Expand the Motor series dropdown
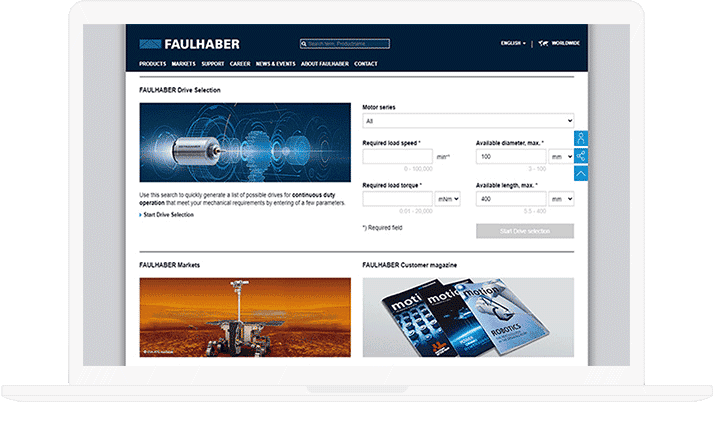Viewport: 715px width, 430px height. pos(468,120)
